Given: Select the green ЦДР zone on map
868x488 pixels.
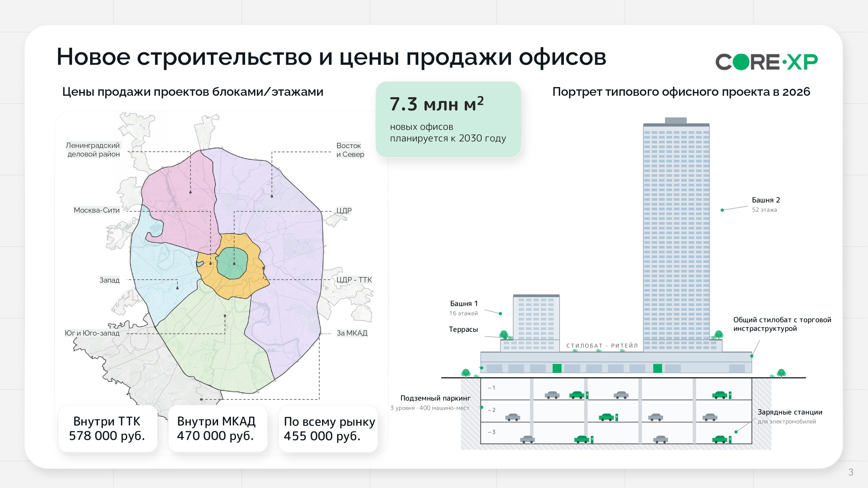Looking at the screenshot, I should click(232, 263).
